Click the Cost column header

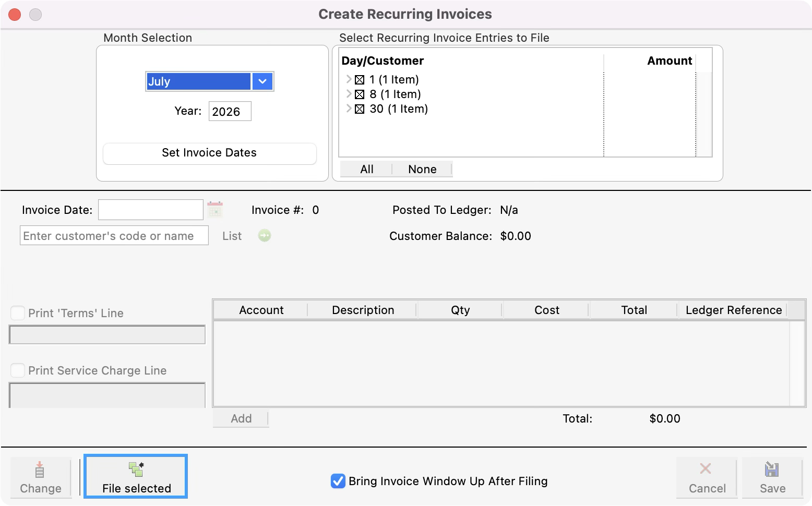click(546, 310)
